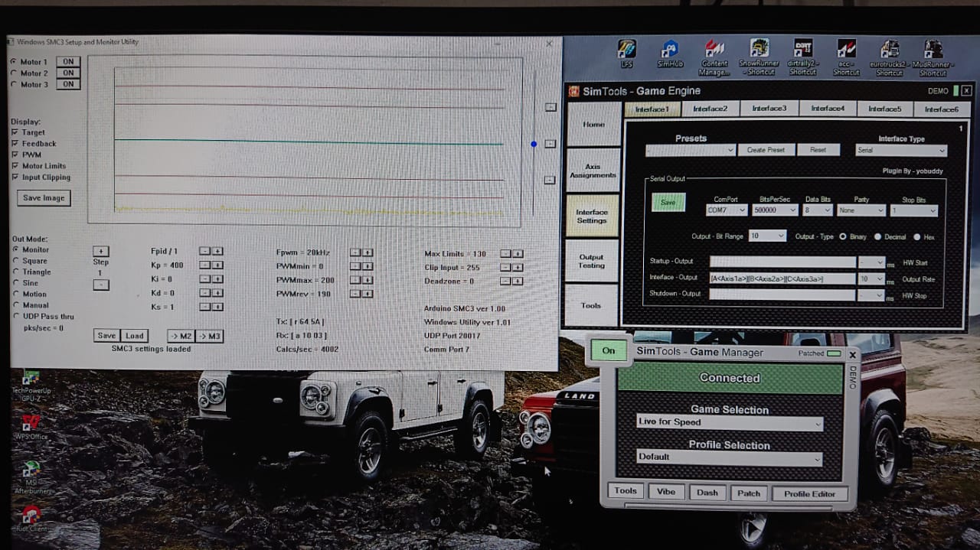This screenshot has height=550, width=980.
Task: Click the Vibe button in Game Manager
Action: (666, 492)
